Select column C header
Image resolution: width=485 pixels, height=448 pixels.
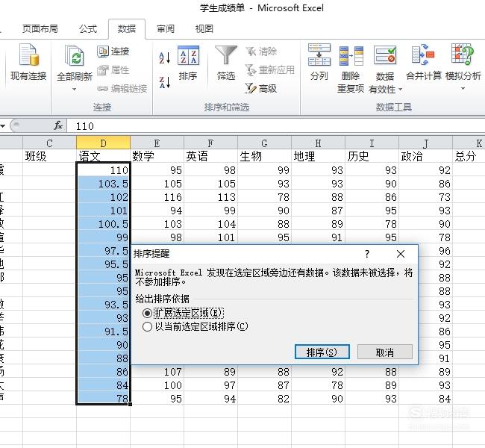point(49,143)
